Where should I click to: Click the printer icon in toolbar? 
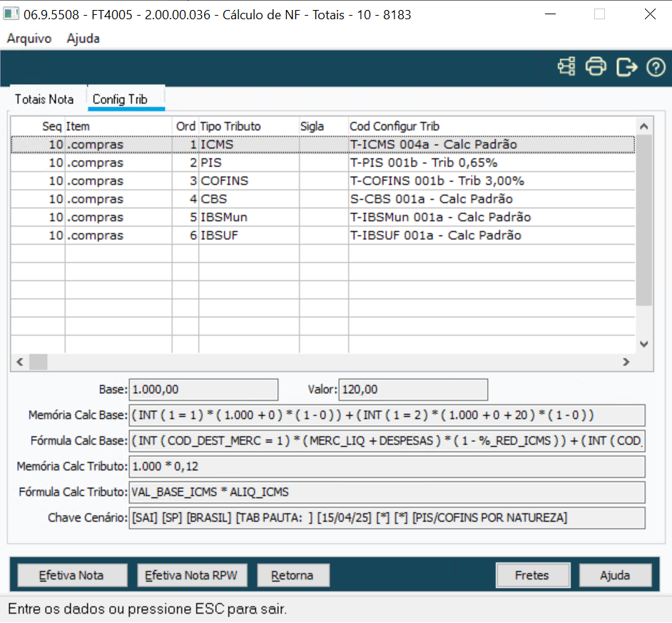(x=596, y=67)
